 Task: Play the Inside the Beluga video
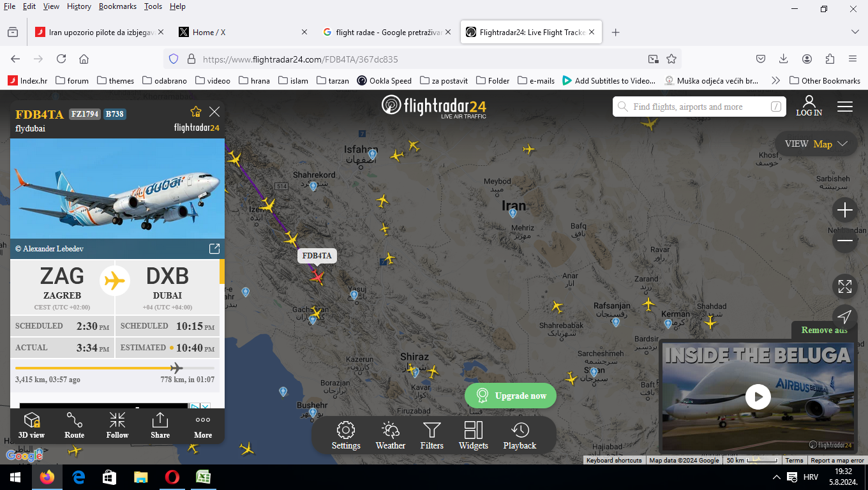[758, 396]
